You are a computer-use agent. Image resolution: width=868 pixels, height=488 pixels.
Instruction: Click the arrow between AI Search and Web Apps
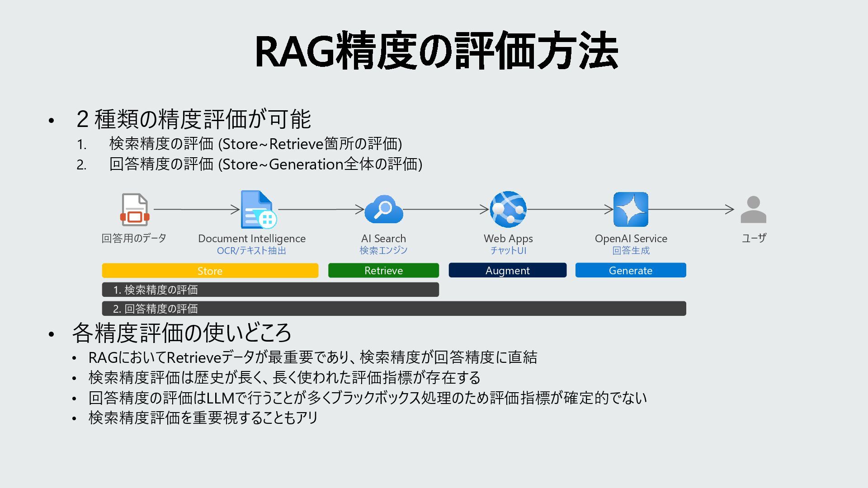[x=445, y=210]
